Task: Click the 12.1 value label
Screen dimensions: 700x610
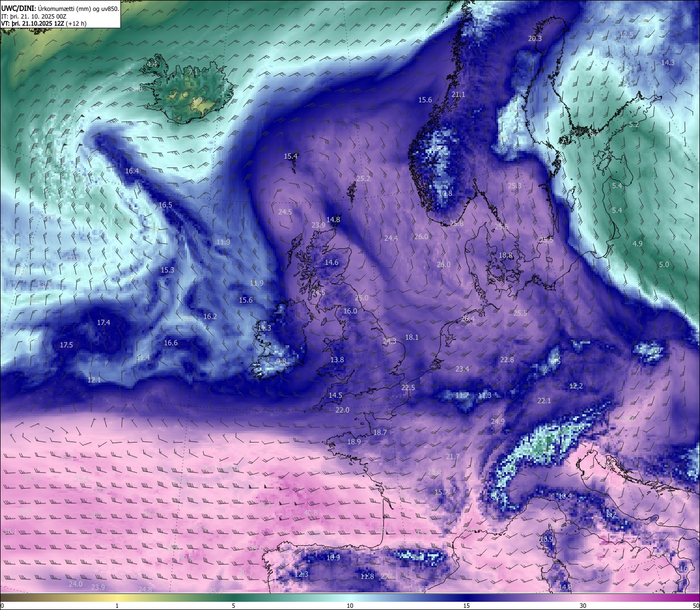Action: (x=94, y=380)
